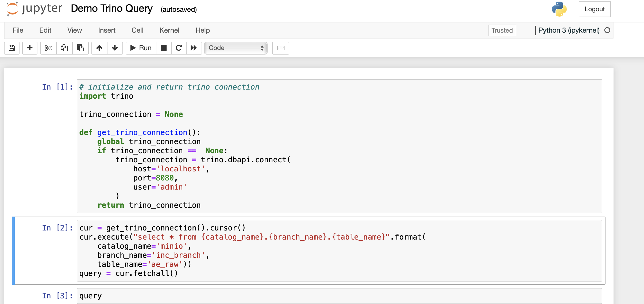Click into the In [3] query cell

click(x=339, y=296)
